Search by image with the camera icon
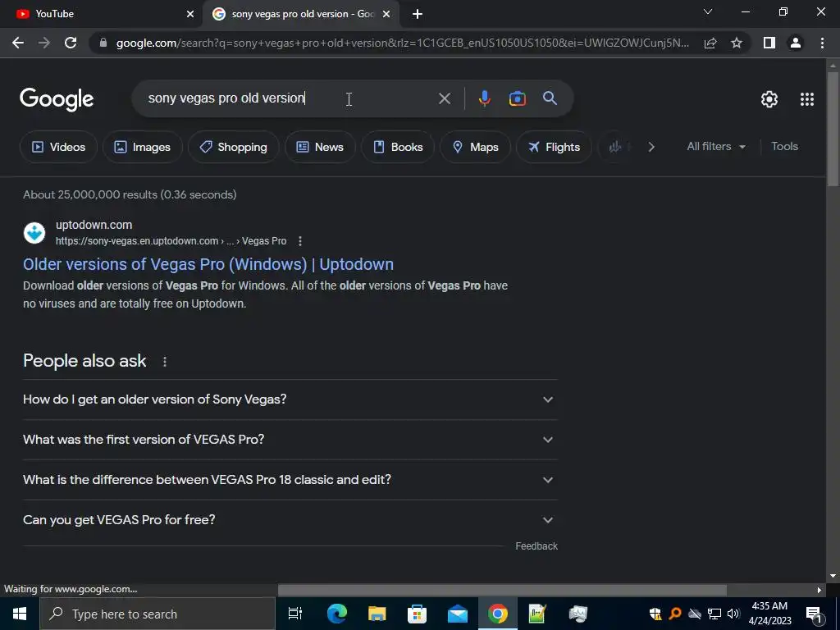Viewport: 840px width, 630px height. 517,98
